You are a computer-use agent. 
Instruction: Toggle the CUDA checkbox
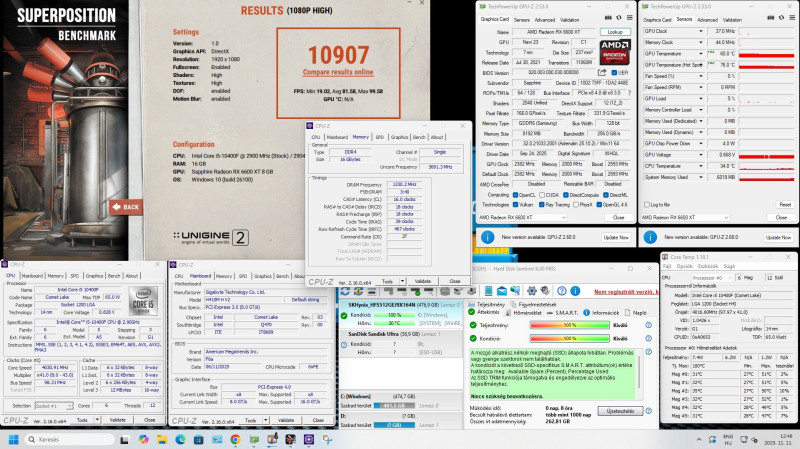coord(542,195)
